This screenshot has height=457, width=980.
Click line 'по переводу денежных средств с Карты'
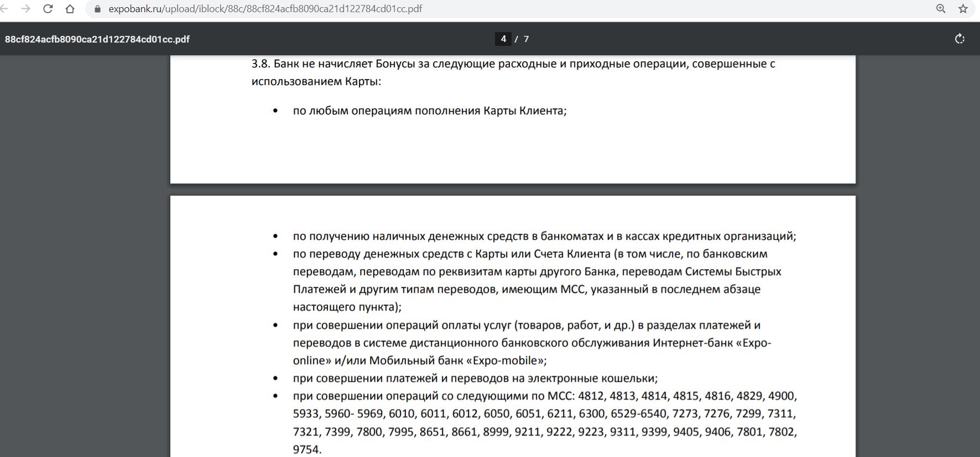[530, 254]
